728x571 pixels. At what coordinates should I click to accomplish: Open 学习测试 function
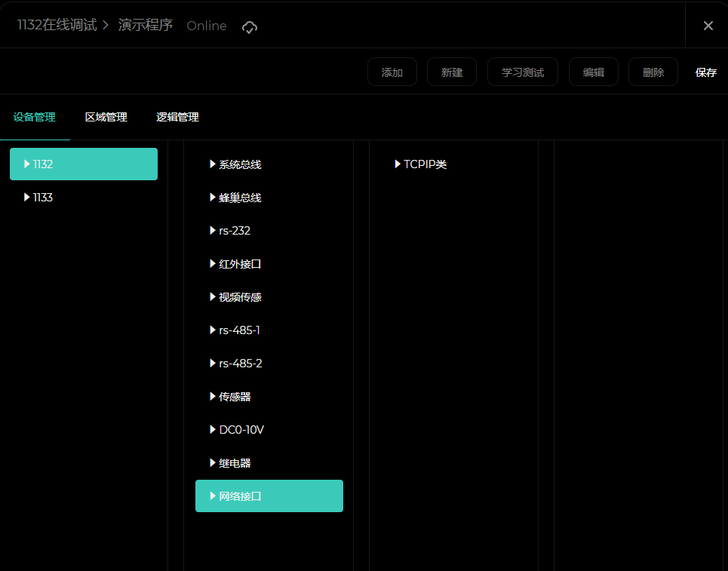(x=522, y=72)
